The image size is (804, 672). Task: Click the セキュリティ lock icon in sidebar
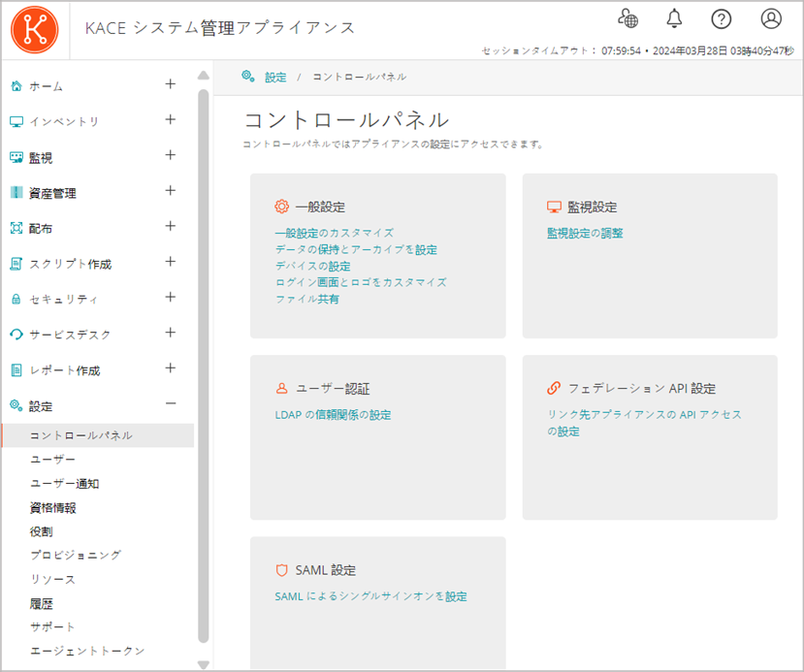click(16, 300)
